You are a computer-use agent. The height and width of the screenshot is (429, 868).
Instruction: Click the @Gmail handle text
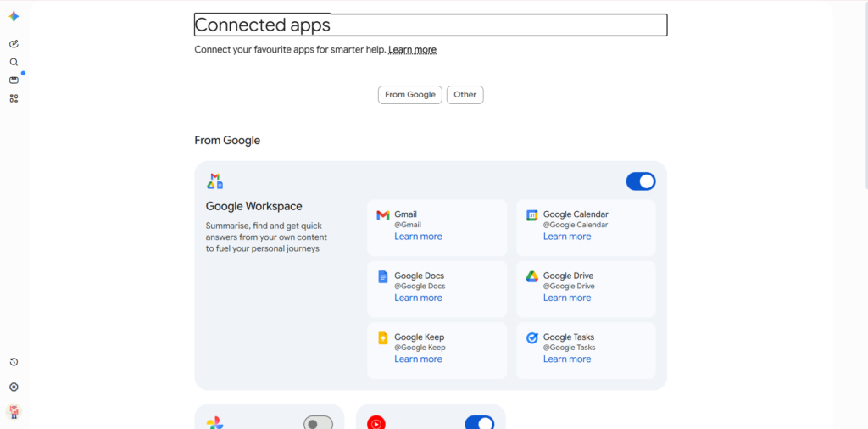[408, 225]
